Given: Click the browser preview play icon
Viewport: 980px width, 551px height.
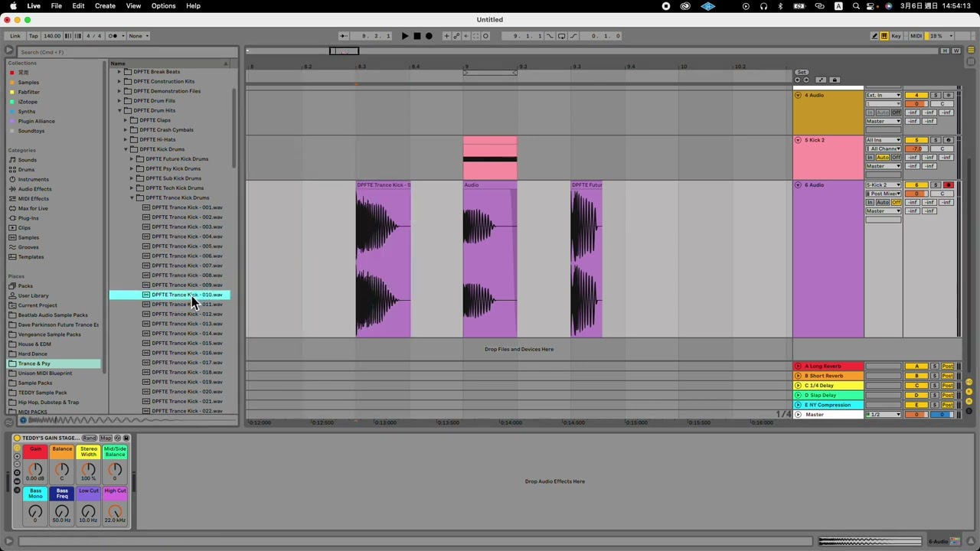Looking at the screenshot, I should pyautogui.click(x=22, y=420).
